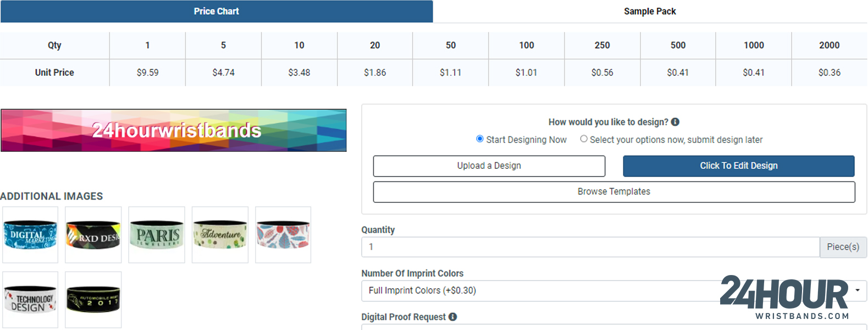Viewport: 868px width, 330px height.
Task: Click the Click To Edit Design button
Action: 739,166
